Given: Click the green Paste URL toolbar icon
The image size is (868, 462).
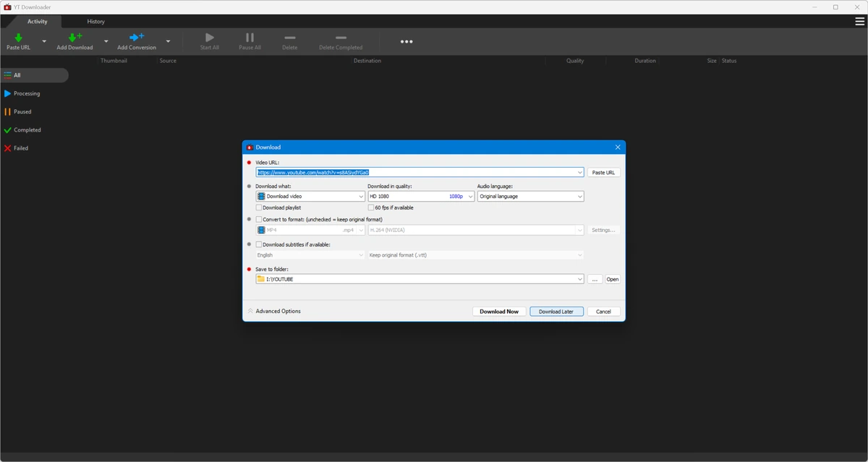Looking at the screenshot, I should pos(19,38).
